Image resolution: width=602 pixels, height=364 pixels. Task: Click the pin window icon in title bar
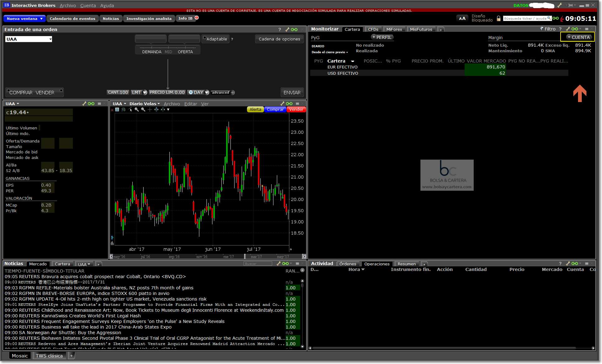571,5
